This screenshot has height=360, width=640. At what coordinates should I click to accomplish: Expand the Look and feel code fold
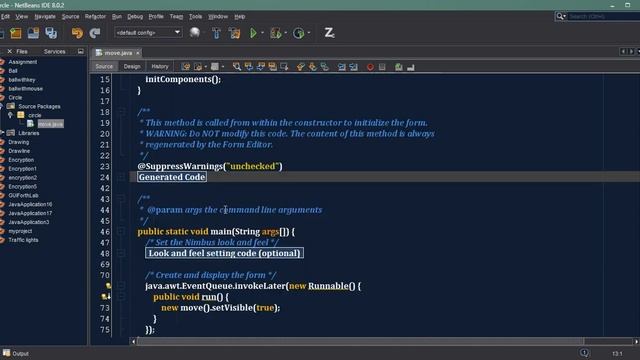pos(121,253)
